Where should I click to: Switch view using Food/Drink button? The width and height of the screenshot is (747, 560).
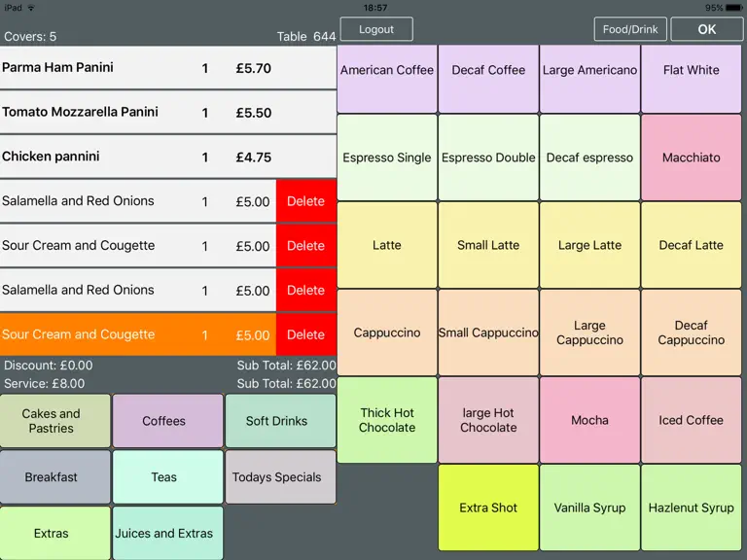(x=630, y=29)
